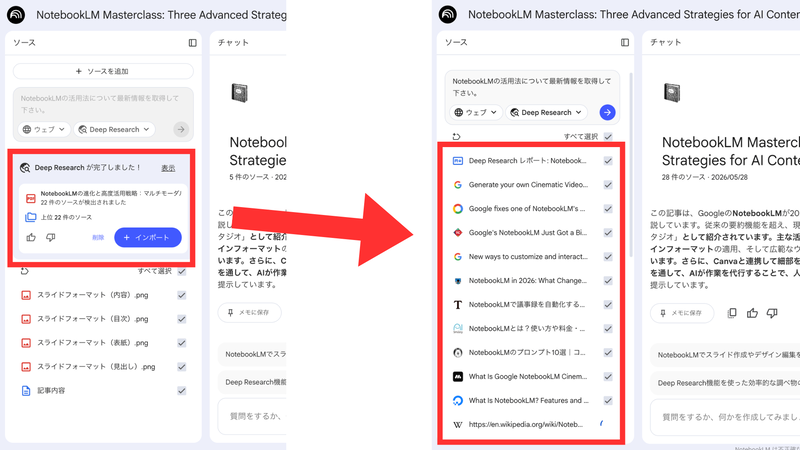Image resolution: width=800 pixels, height=450 pixels.
Task: Uncheck スライドフォーマット（見出し）.png checkbox
Action: click(182, 367)
